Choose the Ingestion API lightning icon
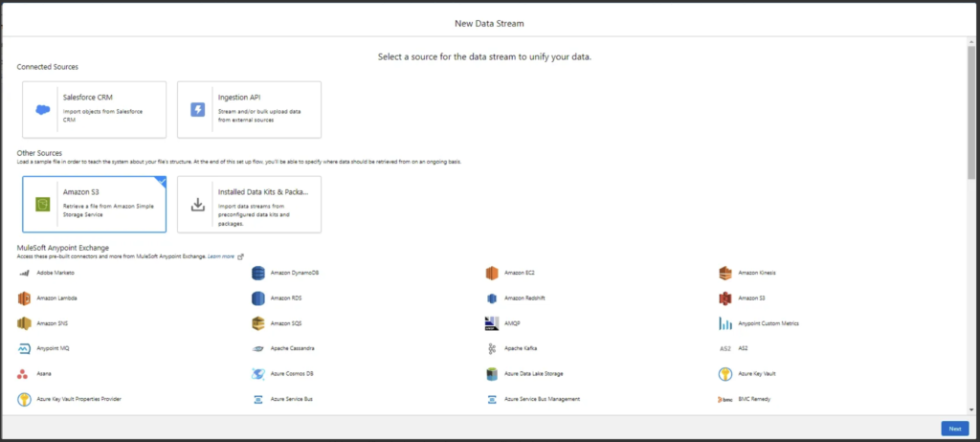This screenshot has height=442, width=980. pos(197,110)
